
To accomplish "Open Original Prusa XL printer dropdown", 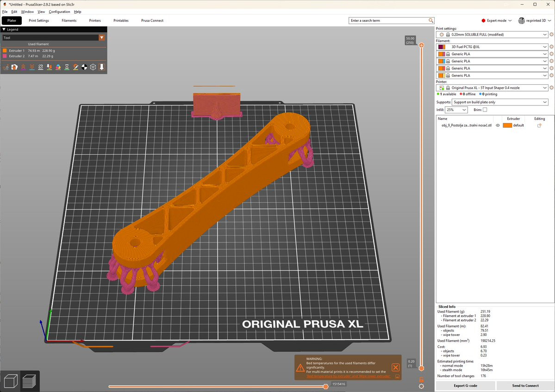I will (x=493, y=87).
